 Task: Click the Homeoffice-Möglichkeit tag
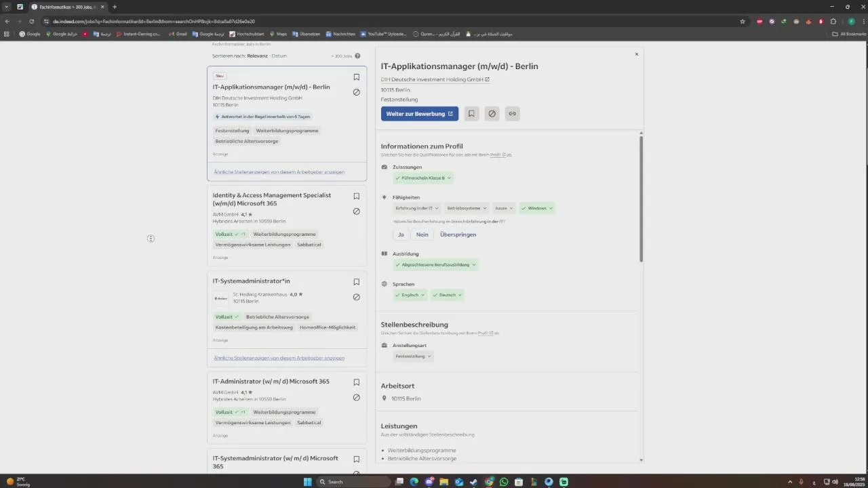coord(328,327)
